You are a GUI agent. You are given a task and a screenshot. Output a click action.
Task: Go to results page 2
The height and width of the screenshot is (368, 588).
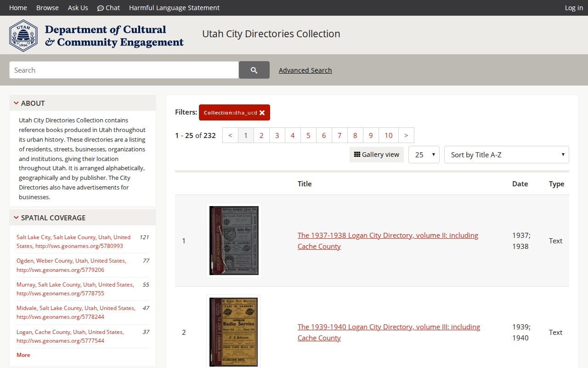(x=261, y=135)
